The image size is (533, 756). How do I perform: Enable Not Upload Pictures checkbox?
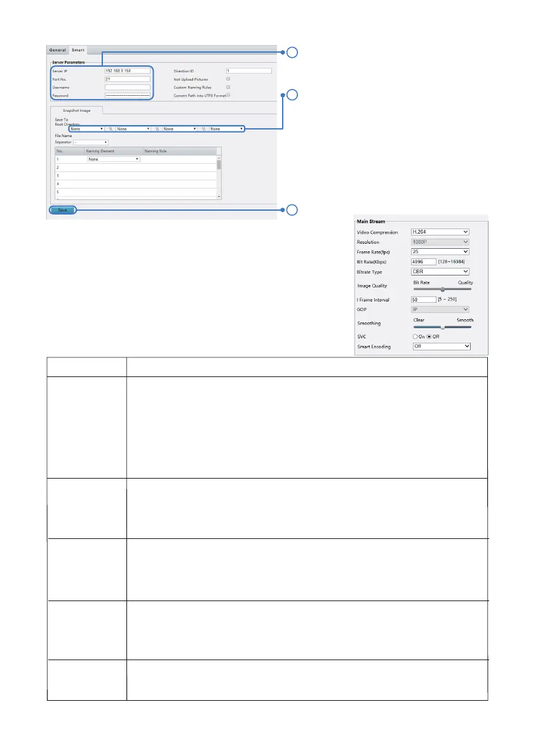tap(228, 79)
